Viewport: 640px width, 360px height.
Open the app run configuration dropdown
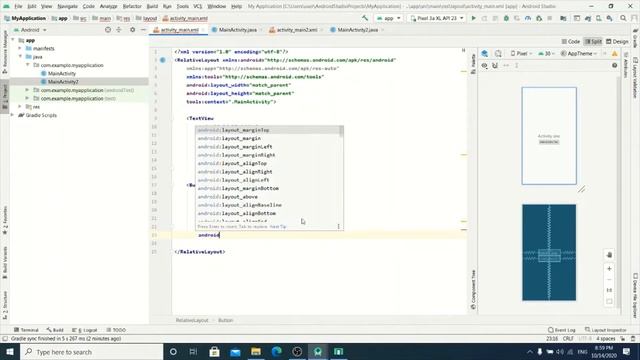(389, 18)
